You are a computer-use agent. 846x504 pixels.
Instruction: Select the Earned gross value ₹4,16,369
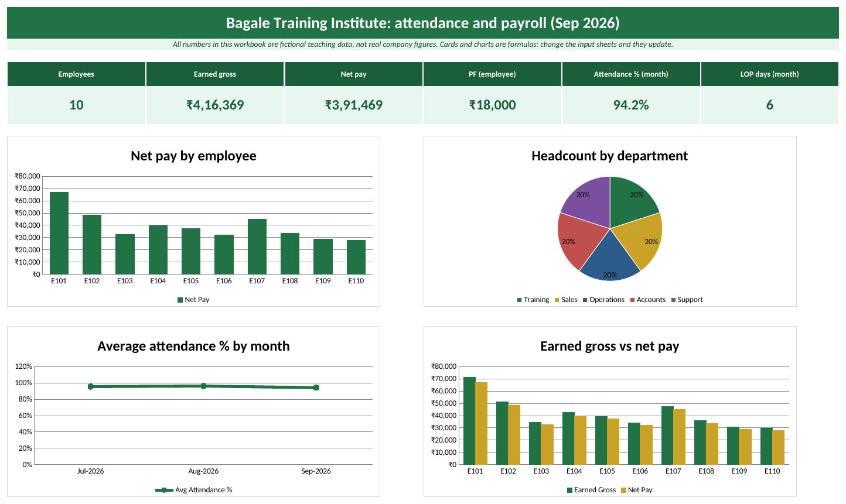coord(215,105)
